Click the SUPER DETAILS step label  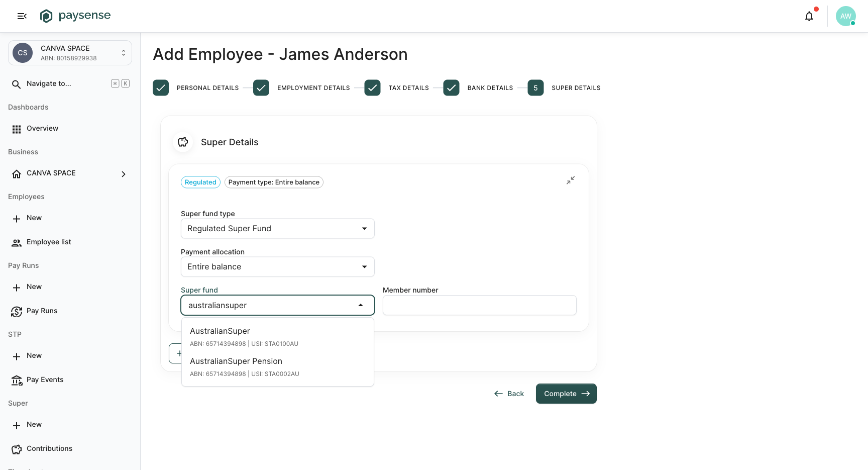point(576,88)
